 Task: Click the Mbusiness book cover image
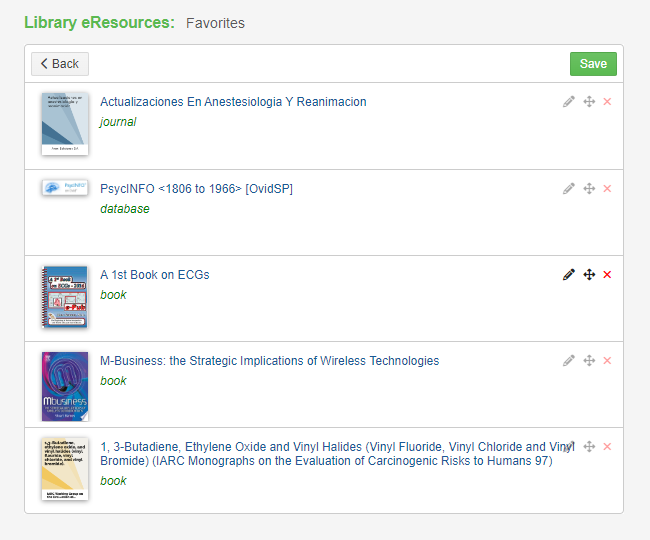tap(65, 386)
